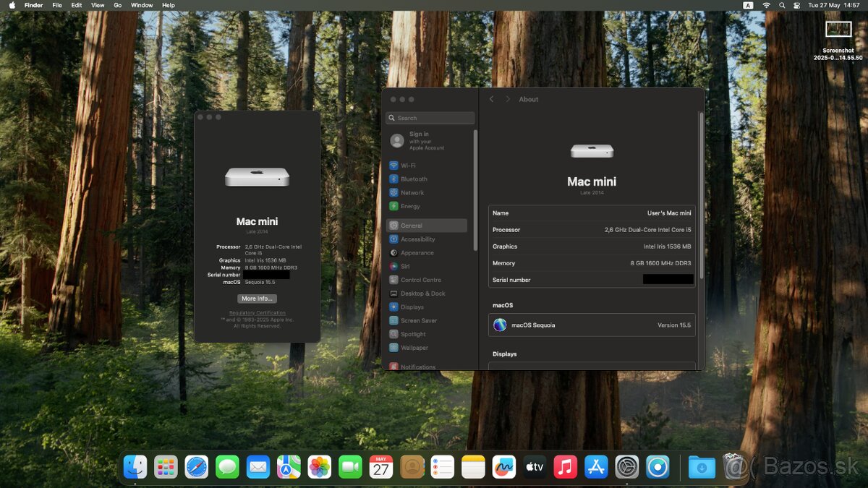The height and width of the screenshot is (488, 868).
Task: Open the Music app from the Dock
Action: (x=565, y=467)
